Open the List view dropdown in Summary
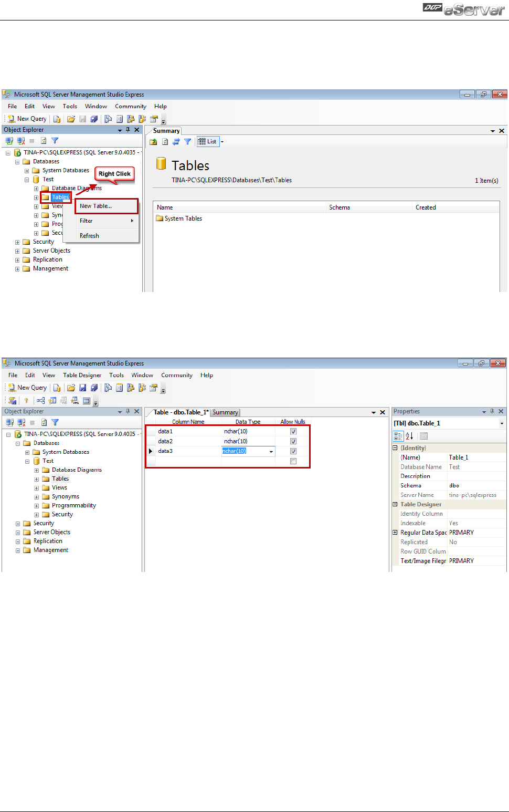This screenshot has height=812, width=509. click(222, 141)
